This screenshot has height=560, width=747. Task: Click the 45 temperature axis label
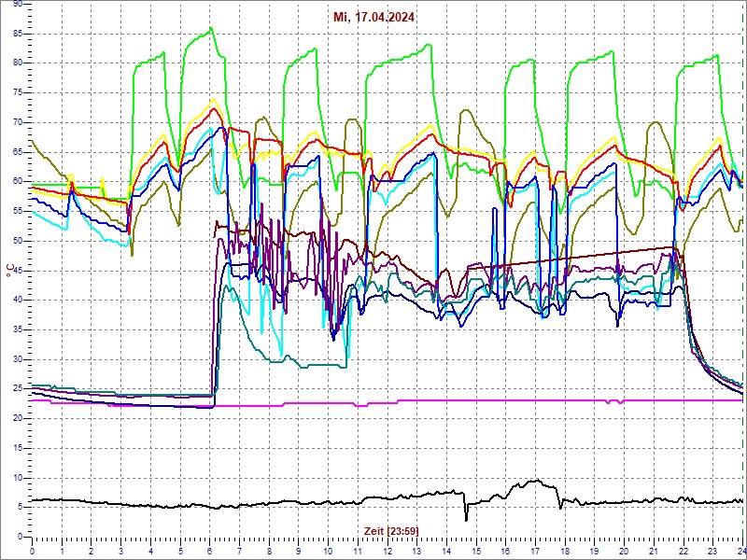pos(17,271)
